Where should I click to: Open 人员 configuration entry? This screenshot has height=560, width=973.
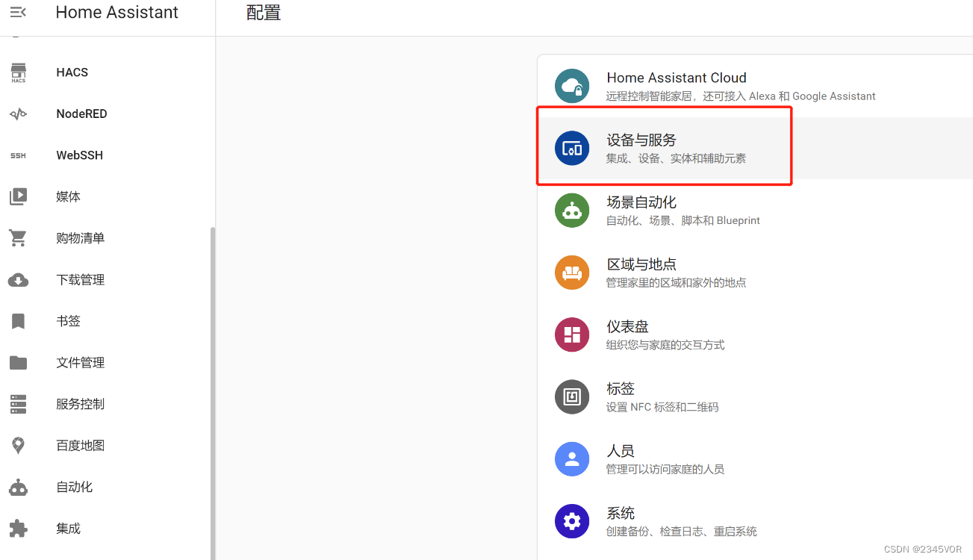click(x=755, y=458)
